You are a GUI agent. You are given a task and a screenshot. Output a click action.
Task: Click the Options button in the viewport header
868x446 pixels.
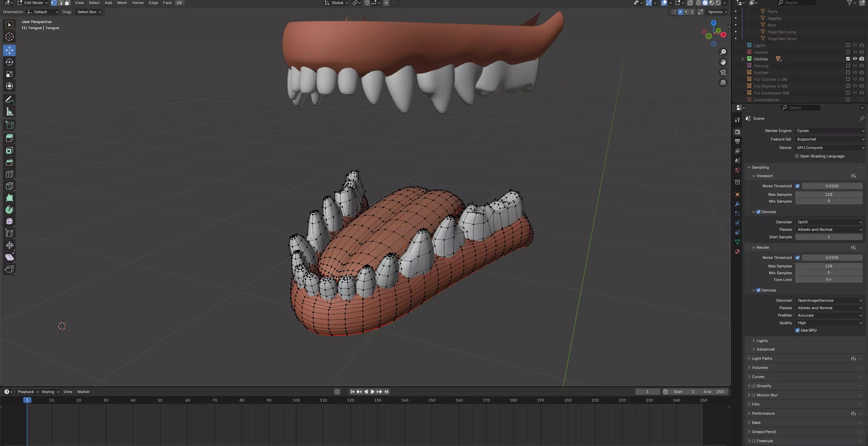[x=717, y=12]
